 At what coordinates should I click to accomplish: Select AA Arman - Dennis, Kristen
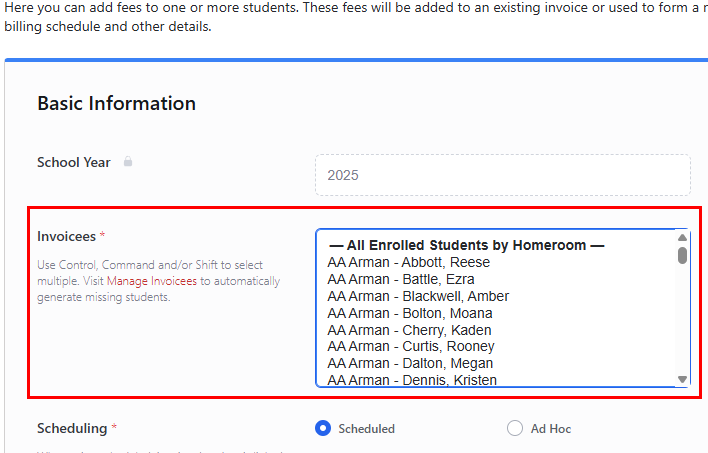pos(411,380)
